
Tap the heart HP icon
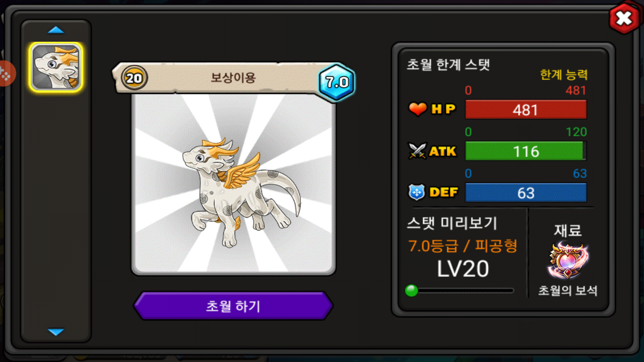[x=418, y=109]
